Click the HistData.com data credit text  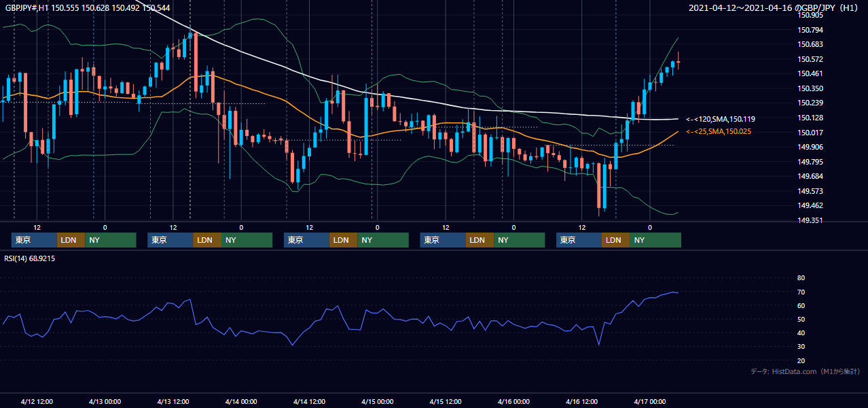(x=806, y=371)
